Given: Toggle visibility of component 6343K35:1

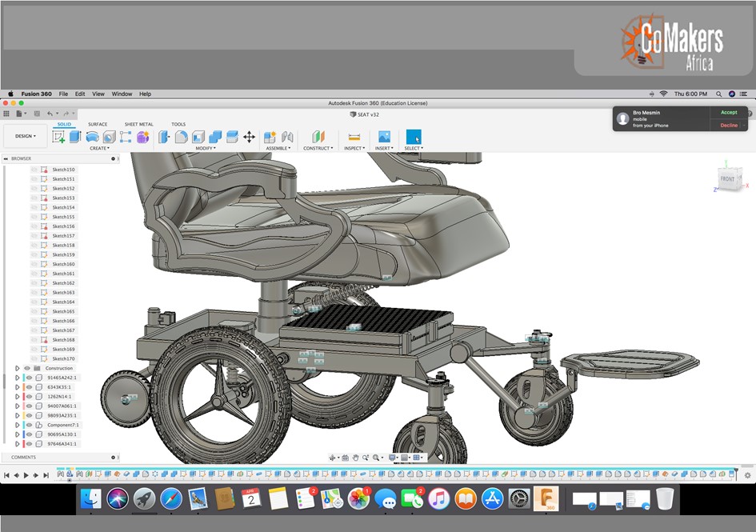Looking at the screenshot, I should tap(29, 386).
